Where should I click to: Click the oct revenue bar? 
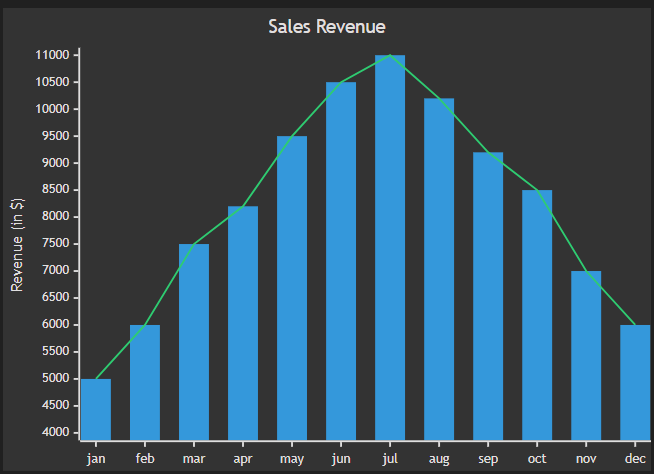tap(537, 315)
